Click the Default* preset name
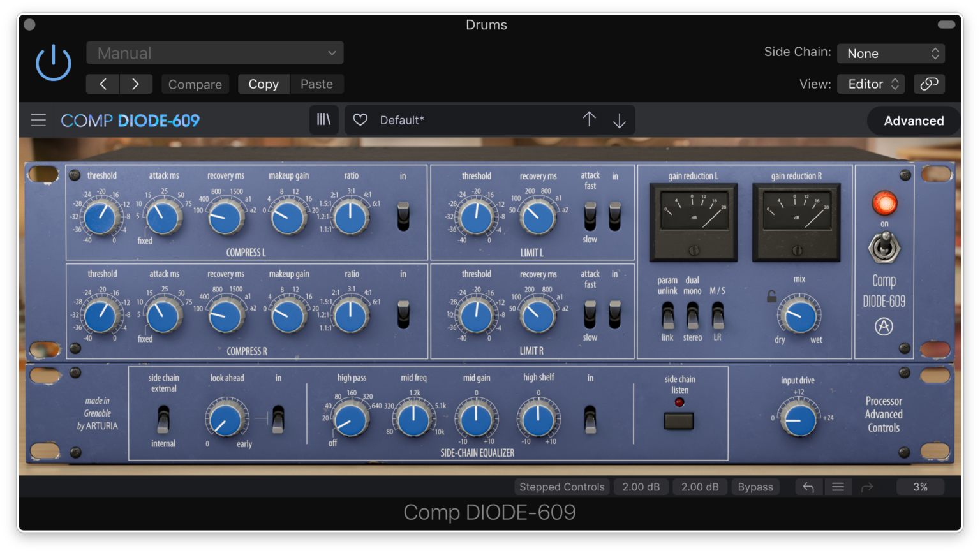980x553 pixels. (402, 120)
